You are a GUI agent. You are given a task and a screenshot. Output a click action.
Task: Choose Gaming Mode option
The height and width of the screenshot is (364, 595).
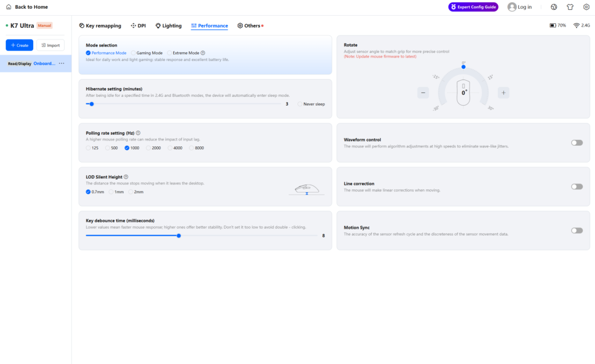click(x=134, y=53)
